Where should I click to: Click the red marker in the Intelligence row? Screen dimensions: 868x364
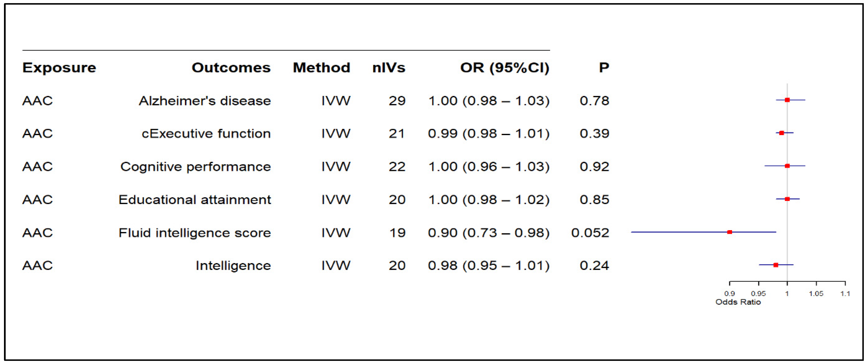pos(776,265)
